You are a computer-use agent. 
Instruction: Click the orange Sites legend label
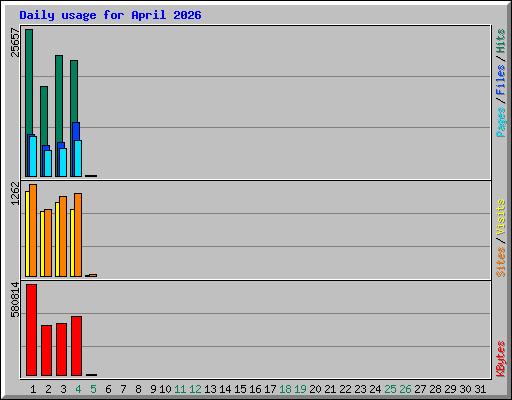click(x=500, y=262)
